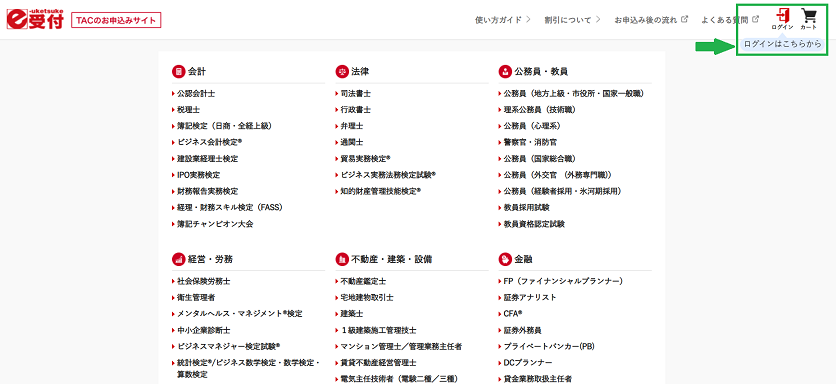The height and width of the screenshot is (384, 836).
Task: Open プライベートバンカー(PB)
Action: coord(549,346)
